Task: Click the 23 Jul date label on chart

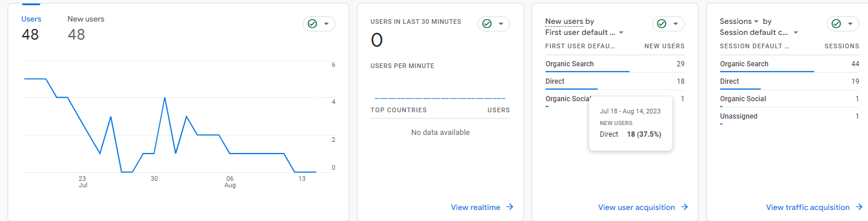Action: 83,181
